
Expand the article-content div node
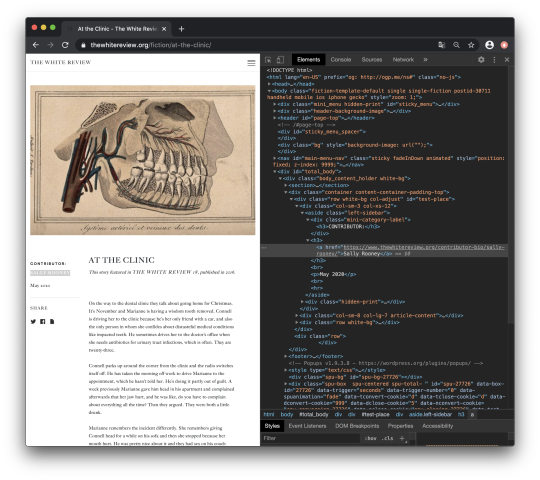(x=297, y=315)
